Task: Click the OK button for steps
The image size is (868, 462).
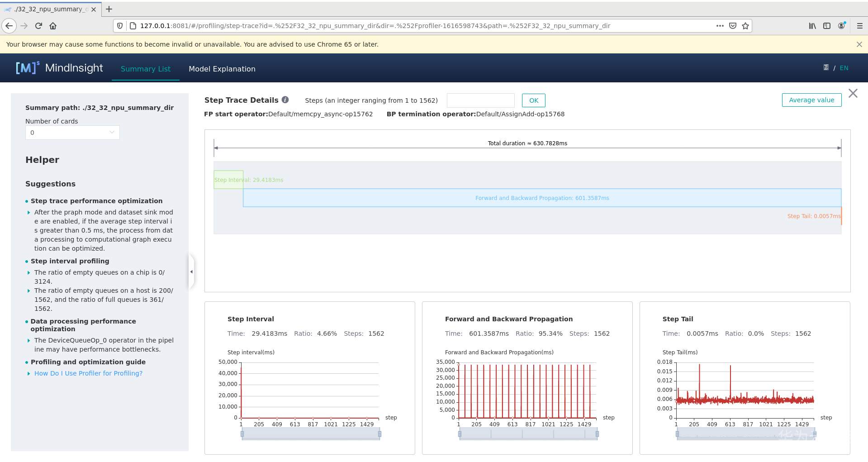Action: [533, 100]
